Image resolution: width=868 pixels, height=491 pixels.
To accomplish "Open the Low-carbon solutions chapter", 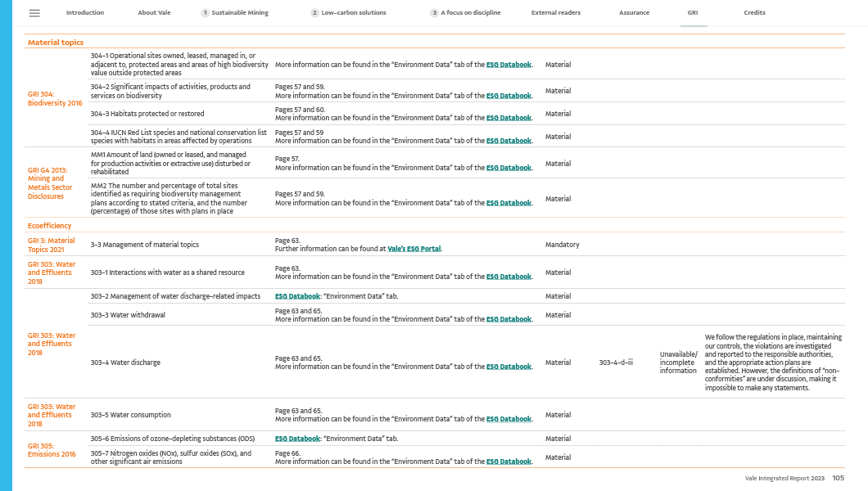I will (354, 13).
